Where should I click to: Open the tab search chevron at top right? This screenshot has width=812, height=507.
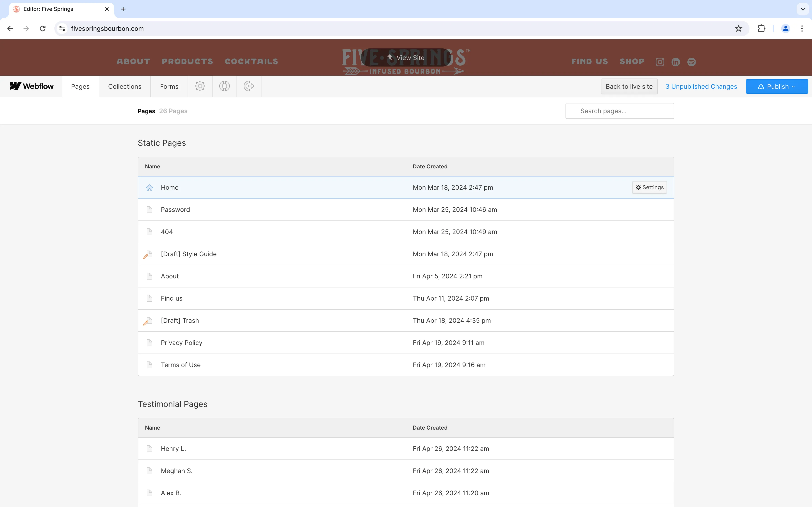point(802,9)
